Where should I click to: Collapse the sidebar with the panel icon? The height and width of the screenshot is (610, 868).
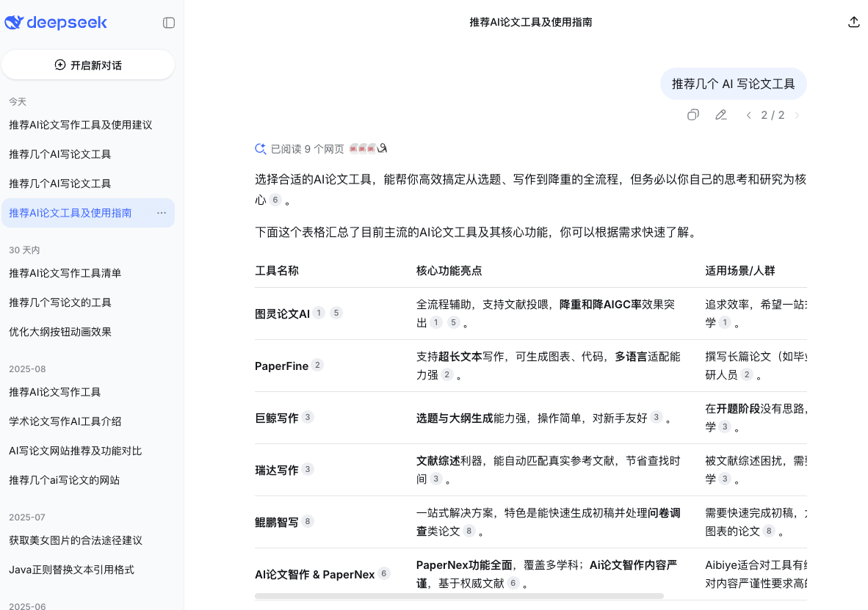[x=169, y=23]
